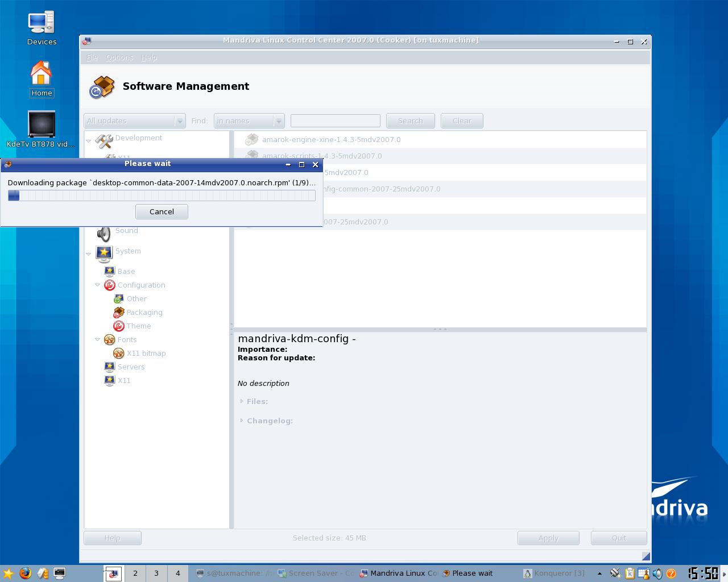Viewport: 728px width, 582px height.
Task: Click the panel clock
Action: point(704,573)
